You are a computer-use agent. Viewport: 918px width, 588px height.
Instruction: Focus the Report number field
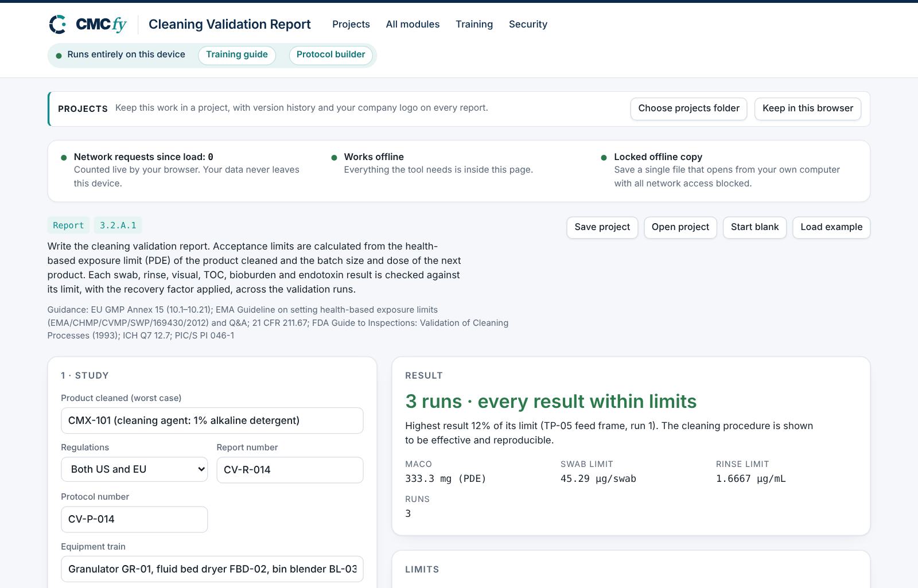(x=290, y=470)
